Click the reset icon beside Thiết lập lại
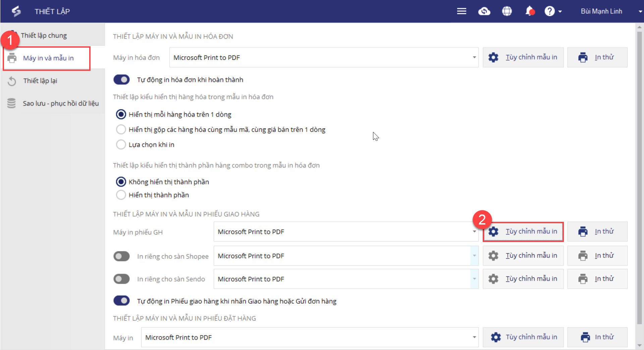The height and width of the screenshot is (350, 644). 12,81
